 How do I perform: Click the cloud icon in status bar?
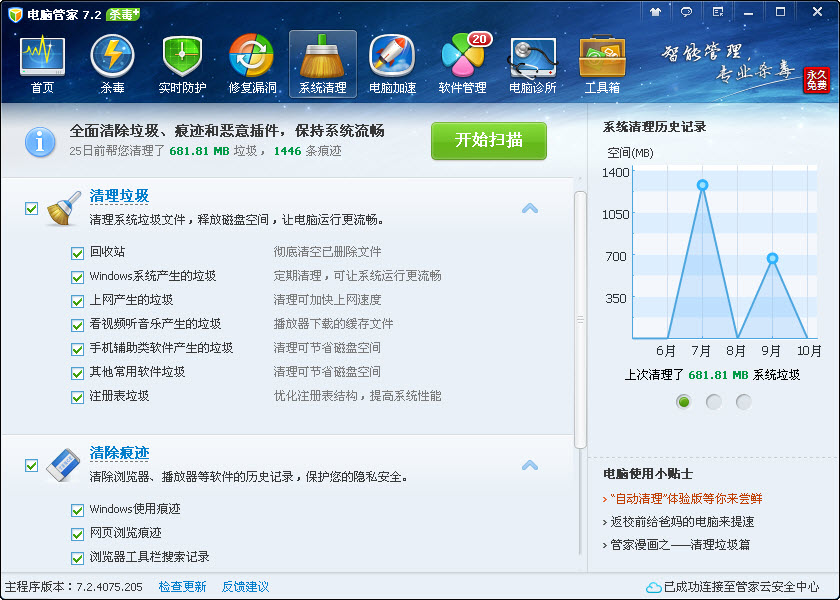653,588
